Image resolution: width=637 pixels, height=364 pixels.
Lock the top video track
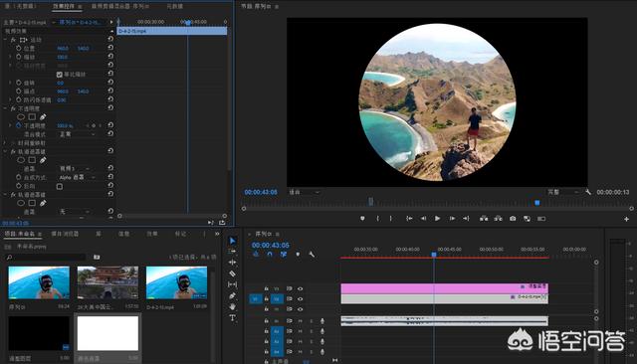click(267, 288)
